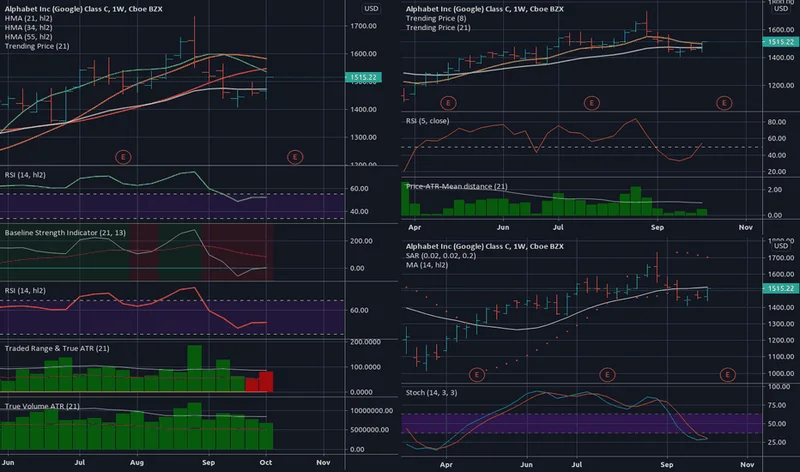Click the first earnings E marker on left chart

click(123, 156)
